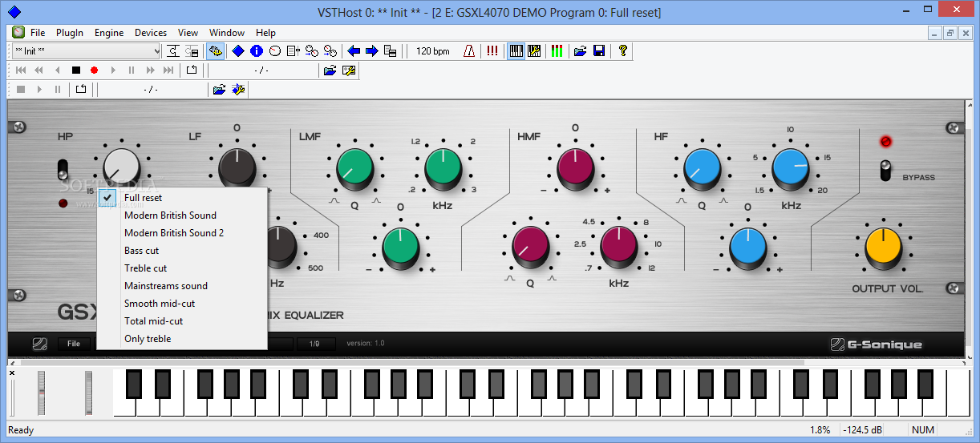Open plugin info with the blue 'i' icon
This screenshot has height=443, width=980.
257,50
